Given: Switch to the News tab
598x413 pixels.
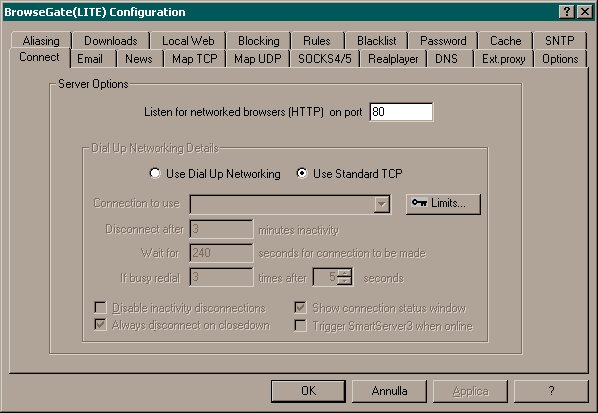Looking at the screenshot, I should click(x=139, y=59).
